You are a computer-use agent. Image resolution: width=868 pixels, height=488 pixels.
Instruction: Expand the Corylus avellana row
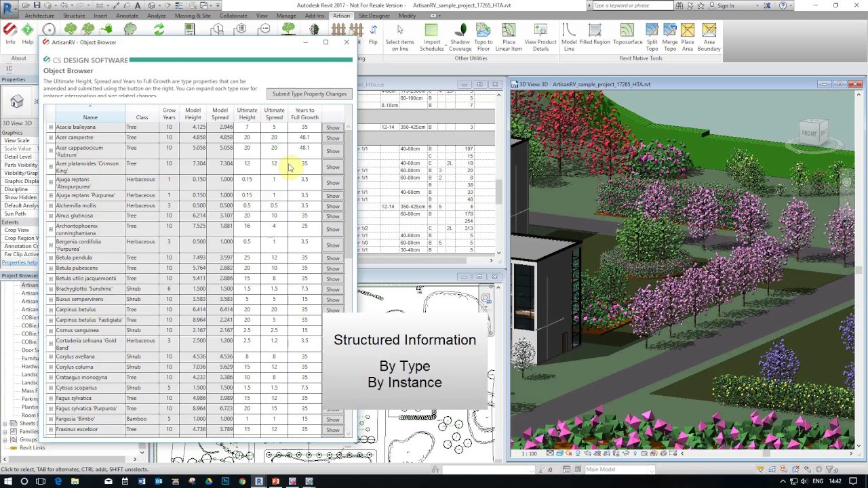click(x=50, y=357)
